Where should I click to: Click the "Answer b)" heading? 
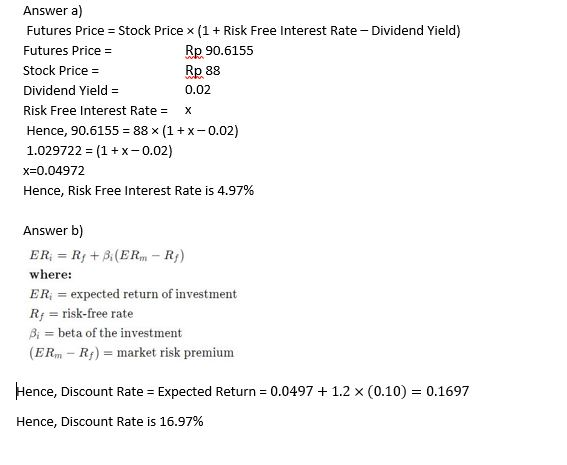(x=53, y=231)
